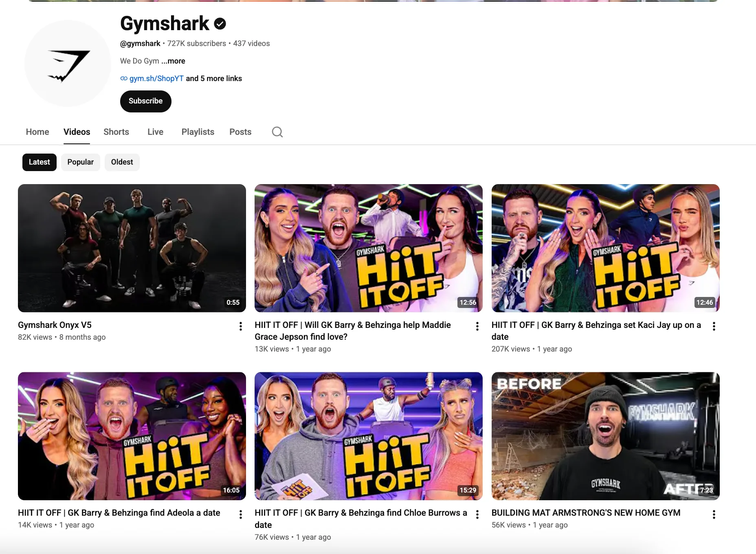The width and height of the screenshot is (756, 554).
Task: Click '76K views • 1 year ago' text
Action: pyautogui.click(x=293, y=537)
